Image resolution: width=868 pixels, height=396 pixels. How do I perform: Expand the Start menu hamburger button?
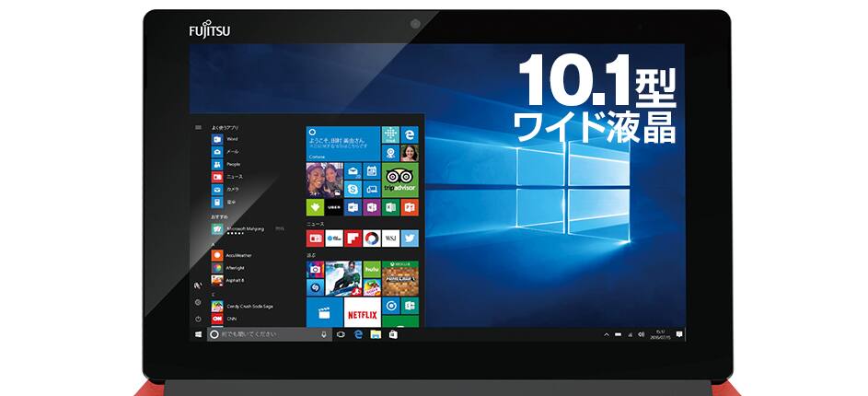[x=198, y=127]
